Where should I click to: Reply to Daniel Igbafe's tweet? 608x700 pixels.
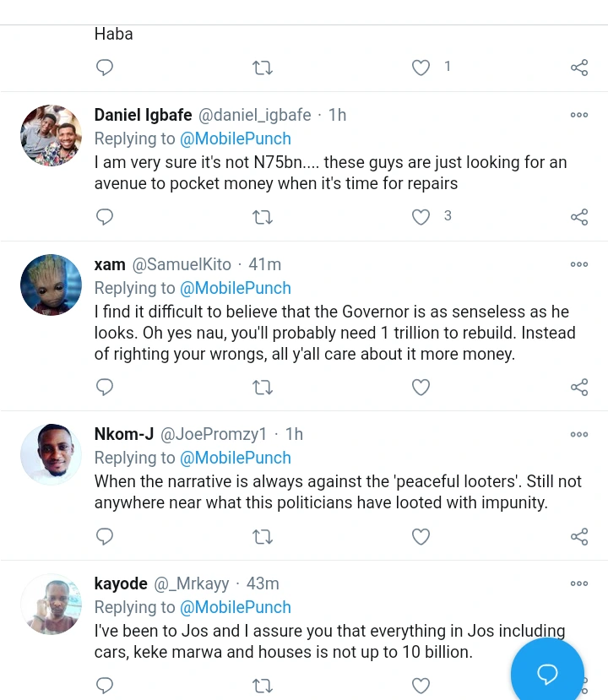click(x=105, y=217)
